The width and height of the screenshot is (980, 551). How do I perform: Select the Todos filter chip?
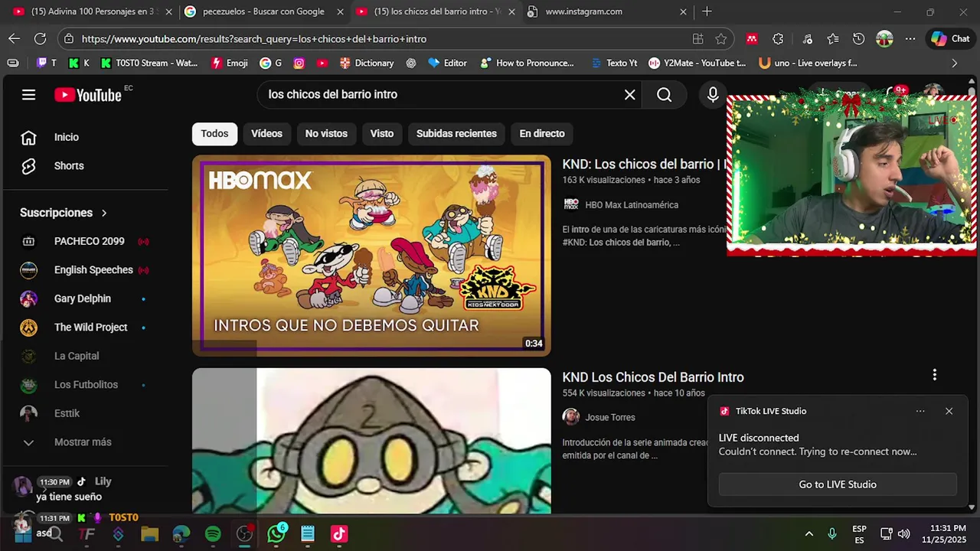pos(214,134)
